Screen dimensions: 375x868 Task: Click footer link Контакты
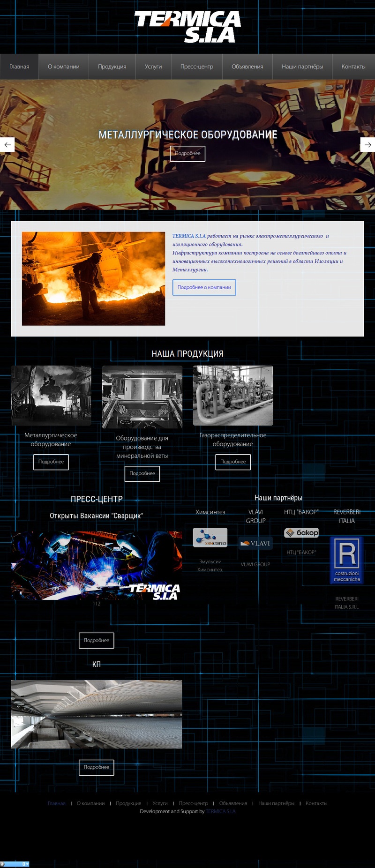(316, 803)
